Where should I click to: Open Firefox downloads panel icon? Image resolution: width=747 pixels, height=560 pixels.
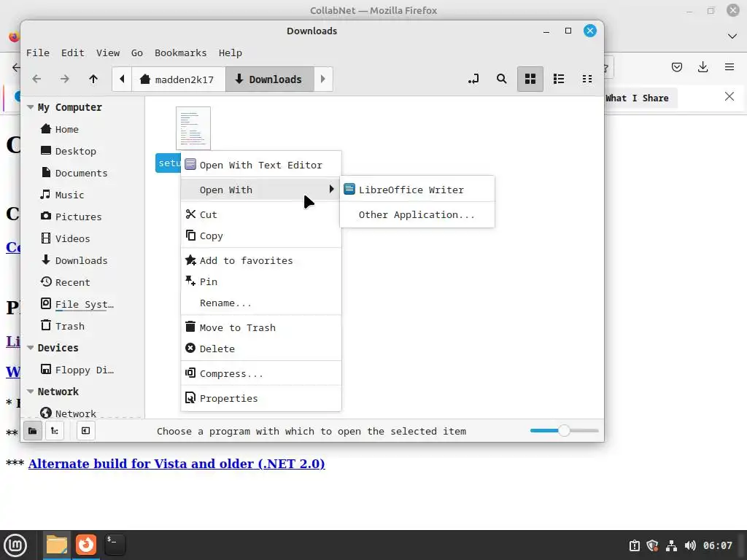point(703,67)
